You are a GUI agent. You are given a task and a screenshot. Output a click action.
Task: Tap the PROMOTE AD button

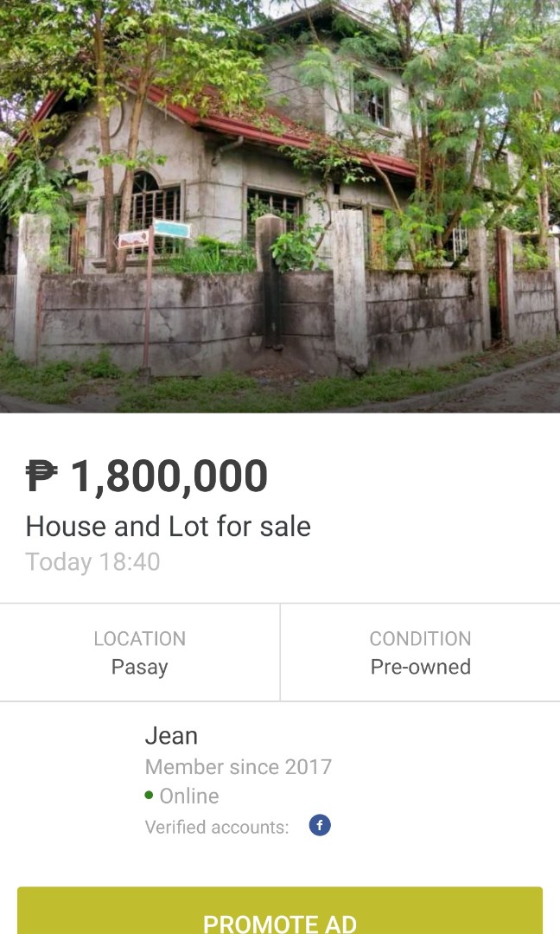point(280,918)
